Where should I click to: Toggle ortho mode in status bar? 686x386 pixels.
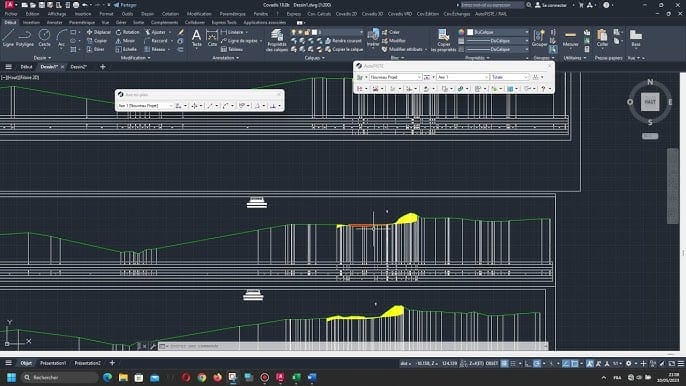tap(528, 363)
